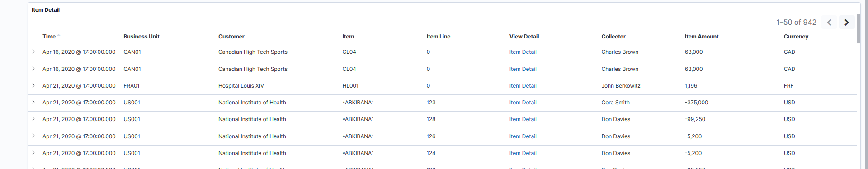868x169 pixels.
Task: Expand row with Item Line 124
Action: [x=33, y=153]
